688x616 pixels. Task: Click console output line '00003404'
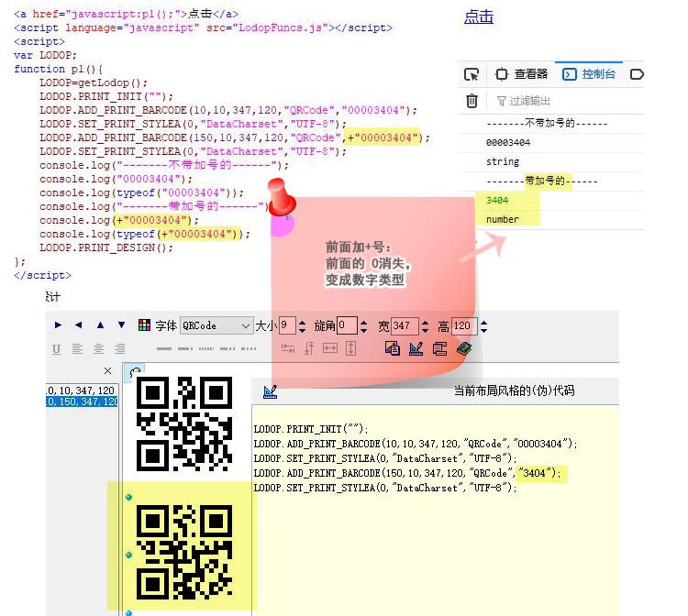point(508,142)
